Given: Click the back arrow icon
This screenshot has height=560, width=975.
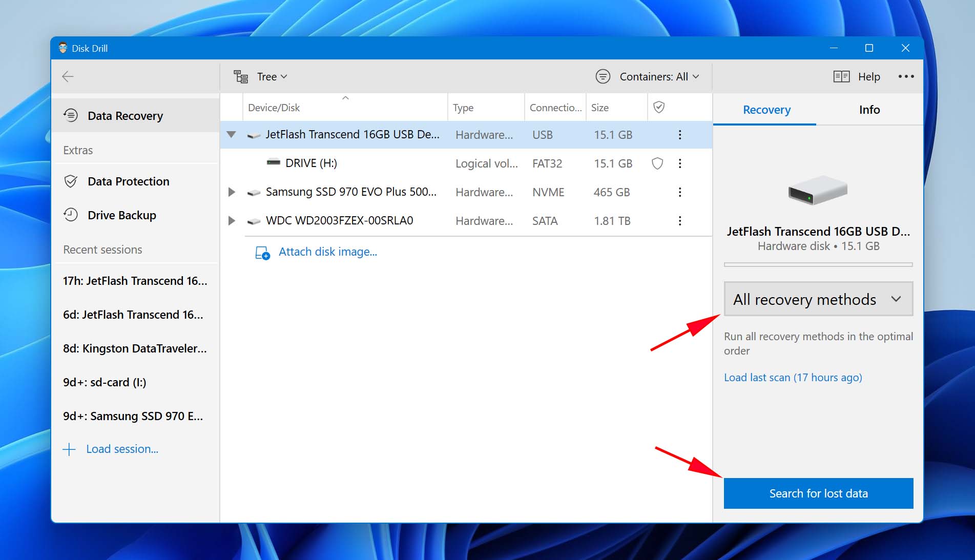Looking at the screenshot, I should coord(68,76).
